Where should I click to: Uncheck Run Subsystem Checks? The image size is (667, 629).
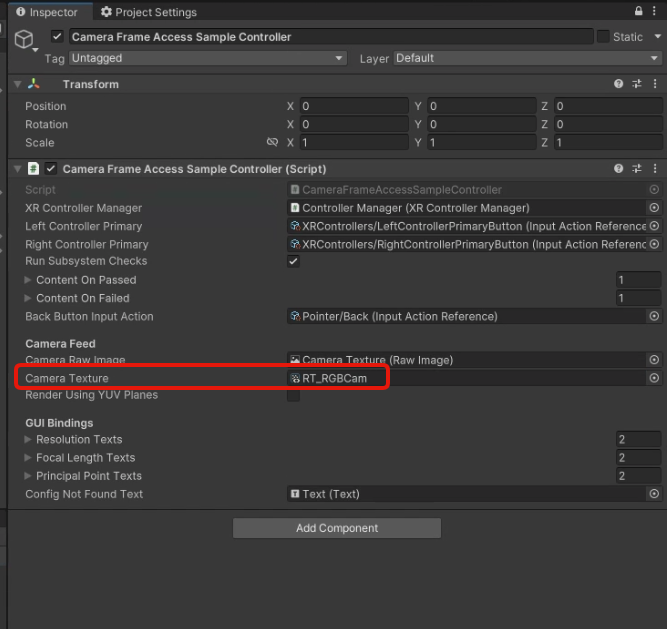[x=293, y=261]
